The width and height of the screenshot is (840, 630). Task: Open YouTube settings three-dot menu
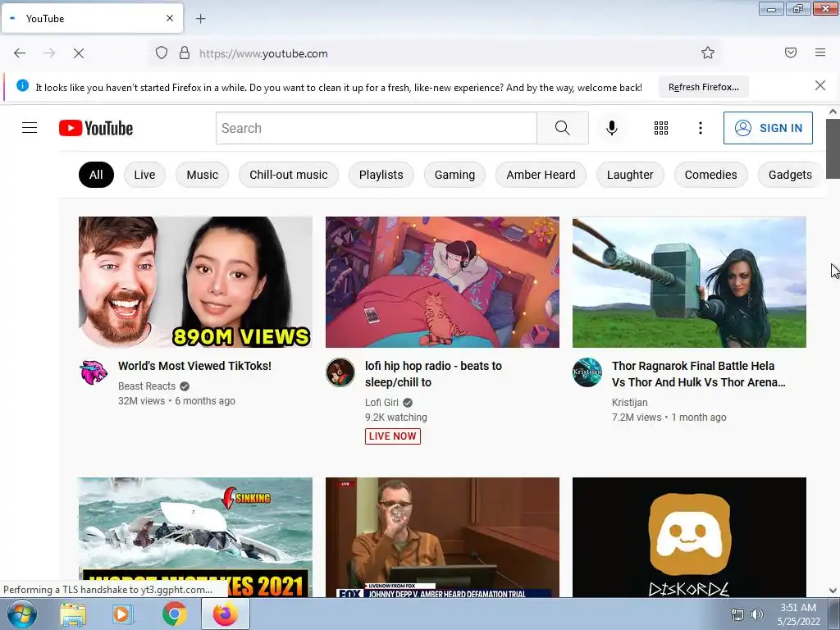tap(701, 128)
